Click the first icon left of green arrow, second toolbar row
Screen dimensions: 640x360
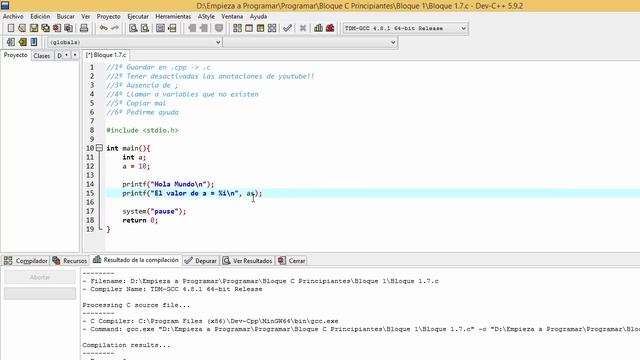coord(11,42)
